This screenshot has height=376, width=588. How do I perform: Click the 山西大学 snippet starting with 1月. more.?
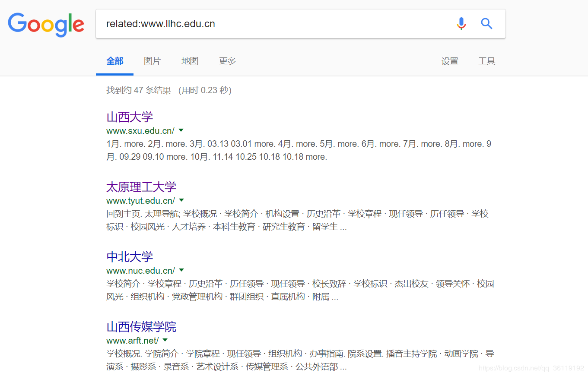coord(299,150)
